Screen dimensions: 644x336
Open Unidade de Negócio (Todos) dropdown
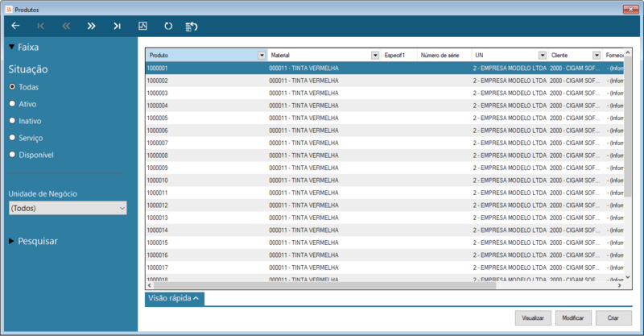click(68, 208)
